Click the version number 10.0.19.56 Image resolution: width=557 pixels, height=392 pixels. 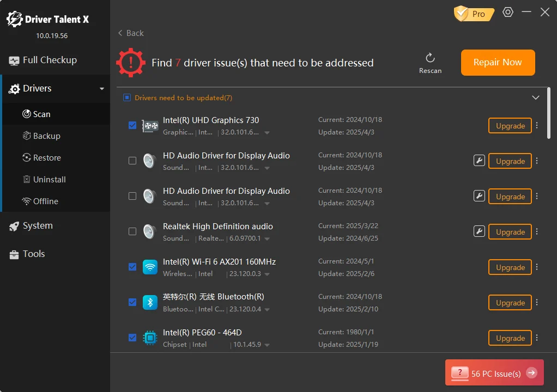click(52, 36)
